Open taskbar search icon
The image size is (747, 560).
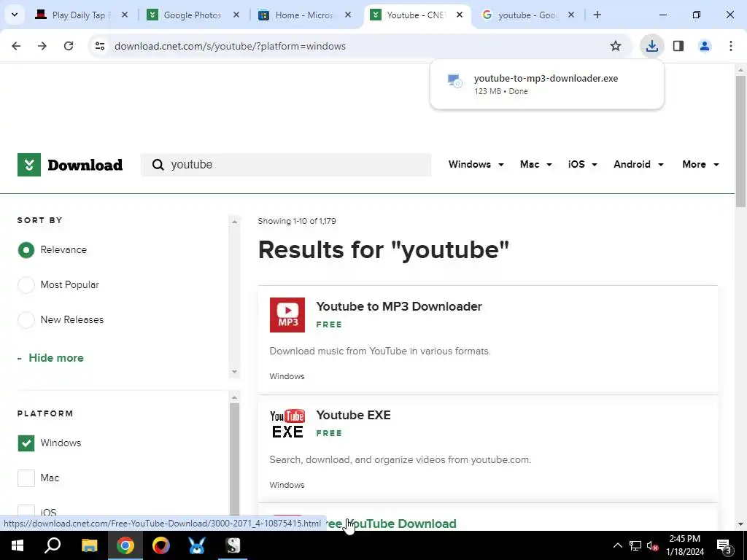[x=53, y=545]
